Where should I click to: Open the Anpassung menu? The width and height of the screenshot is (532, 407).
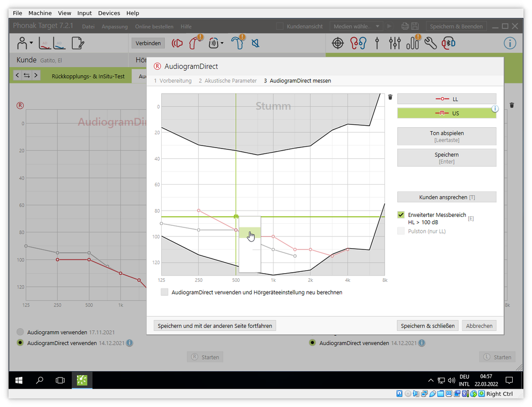[x=114, y=26]
